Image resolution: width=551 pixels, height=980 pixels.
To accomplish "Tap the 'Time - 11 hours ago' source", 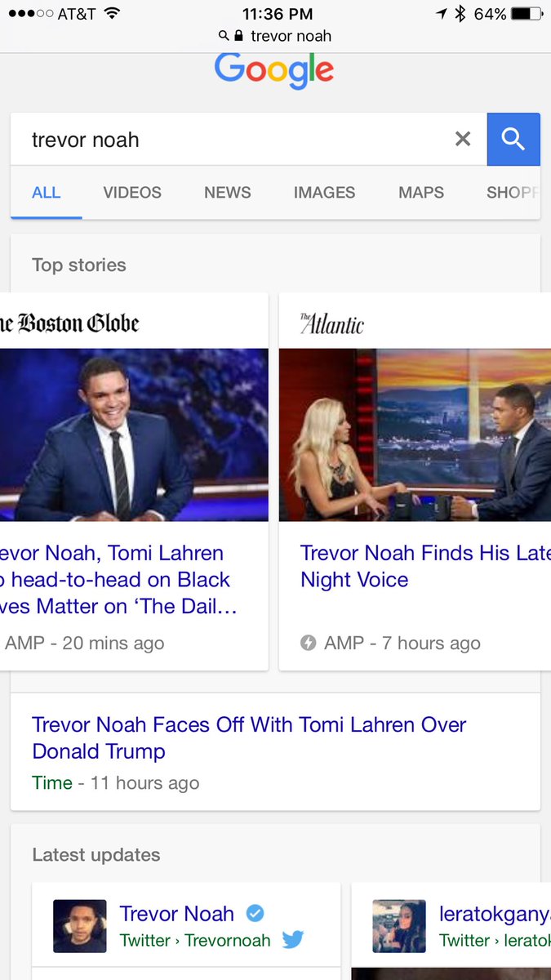I will 115,782.
